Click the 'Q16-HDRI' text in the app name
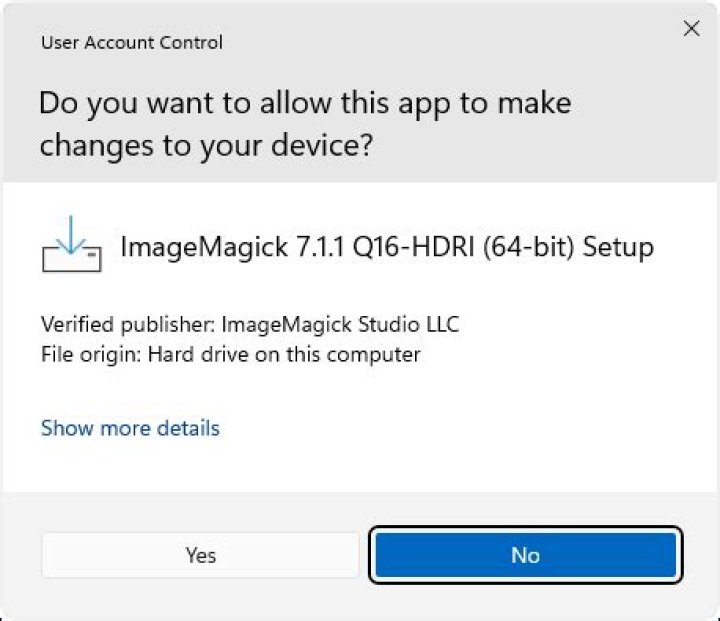 [x=413, y=247]
